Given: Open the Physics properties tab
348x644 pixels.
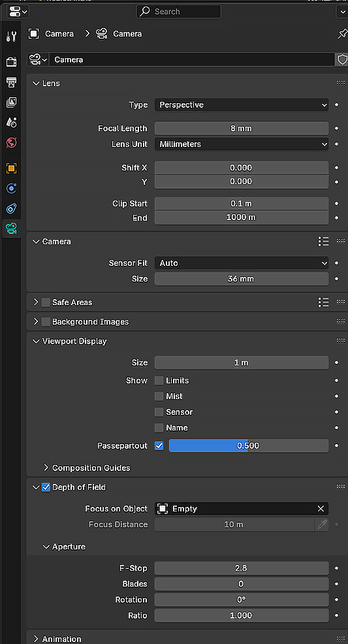Looking at the screenshot, I should click(x=11, y=189).
